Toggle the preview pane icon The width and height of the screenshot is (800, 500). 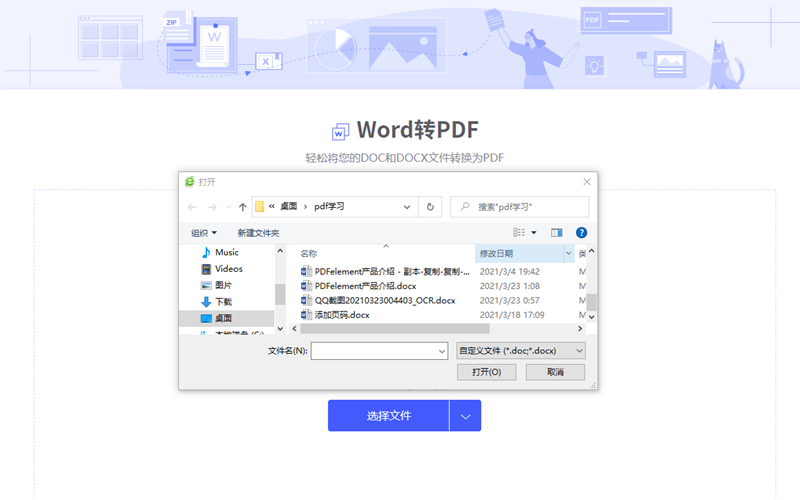click(x=557, y=233)
